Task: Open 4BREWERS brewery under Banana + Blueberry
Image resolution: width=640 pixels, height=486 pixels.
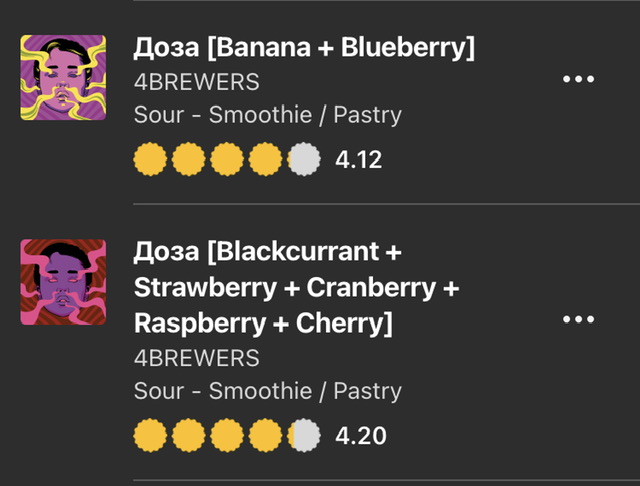Action: (x=196, y=82)
